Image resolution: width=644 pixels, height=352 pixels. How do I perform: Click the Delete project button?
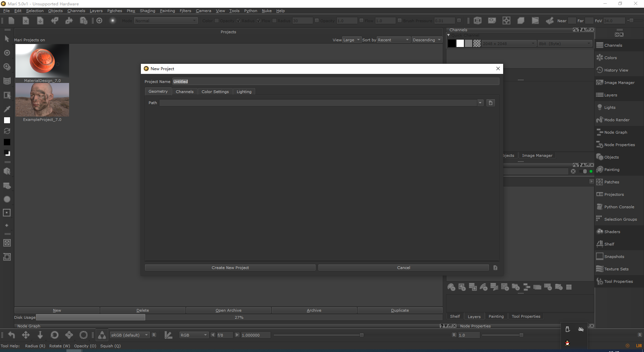click(143, 310)
